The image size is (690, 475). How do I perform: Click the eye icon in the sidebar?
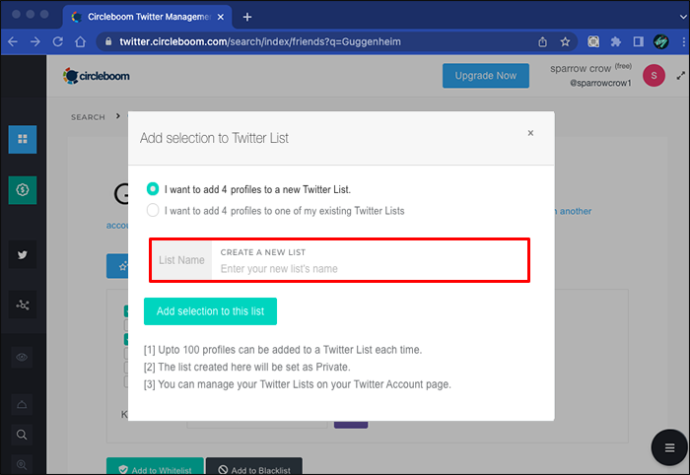pyautogui.click(x=22, y=357)
